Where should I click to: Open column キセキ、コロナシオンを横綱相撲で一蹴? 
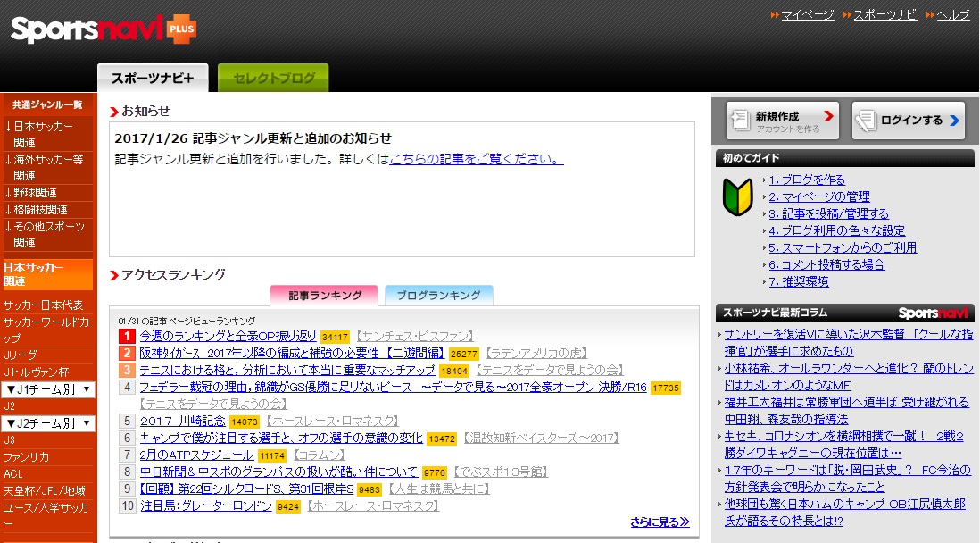[x=843, y=444]
